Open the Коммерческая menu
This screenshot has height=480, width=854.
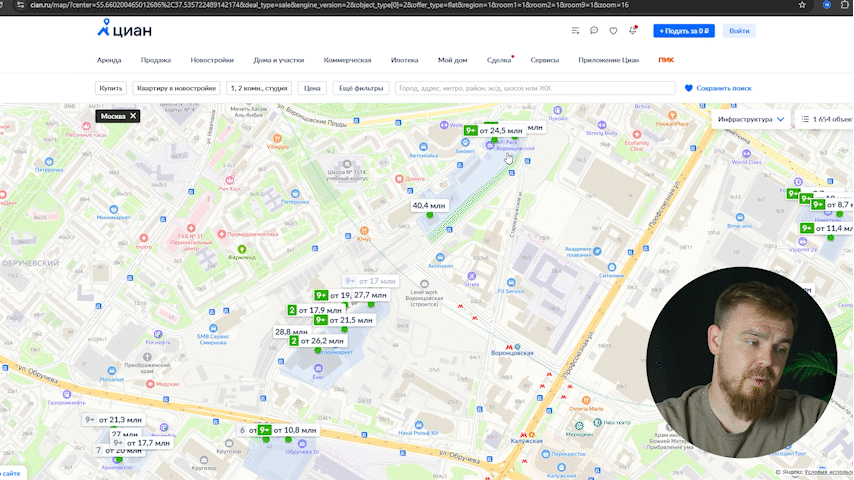pyautogui.click(x=347, y=60)
